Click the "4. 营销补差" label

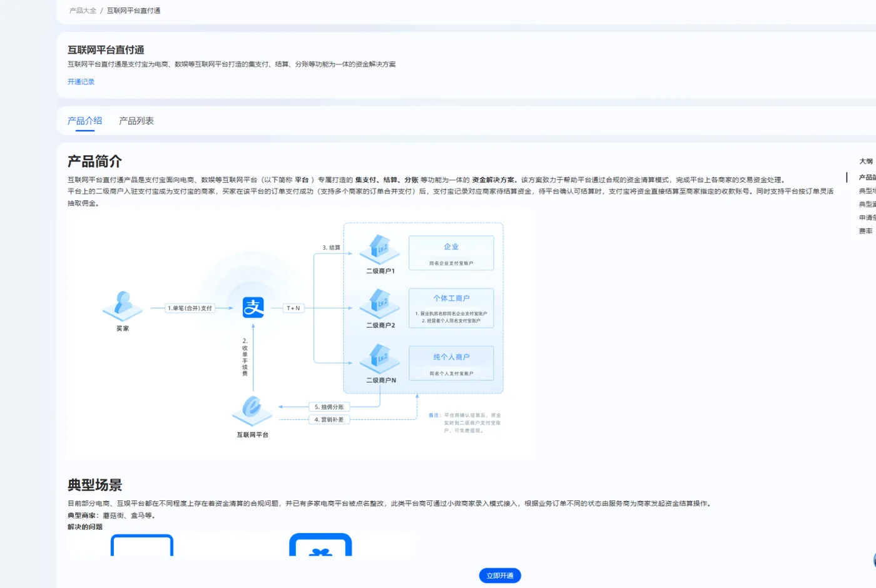coord(329,420)
